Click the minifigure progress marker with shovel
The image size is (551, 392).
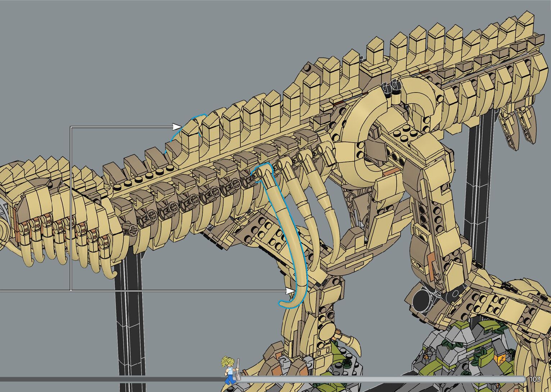[x=230, y=370]
